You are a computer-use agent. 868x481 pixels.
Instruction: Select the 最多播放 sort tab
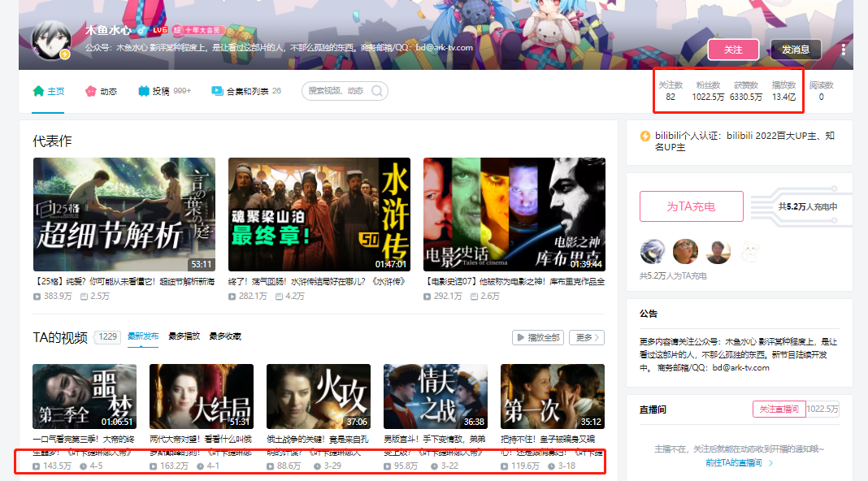click(x=184, y=336)
